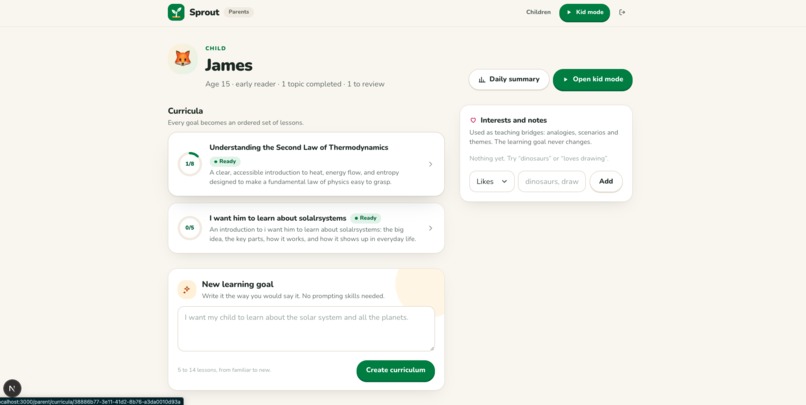Click the sparkle icon by New learning goal
The height and width of the screenshot is (405, 806).
[187, 289]
